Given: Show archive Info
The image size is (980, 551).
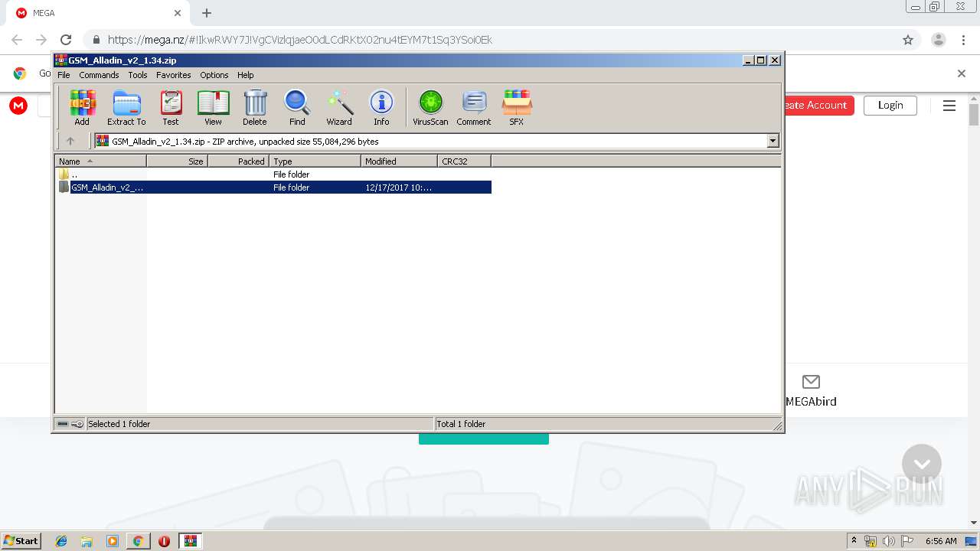Looking at the screenshot, I should 381,107.
